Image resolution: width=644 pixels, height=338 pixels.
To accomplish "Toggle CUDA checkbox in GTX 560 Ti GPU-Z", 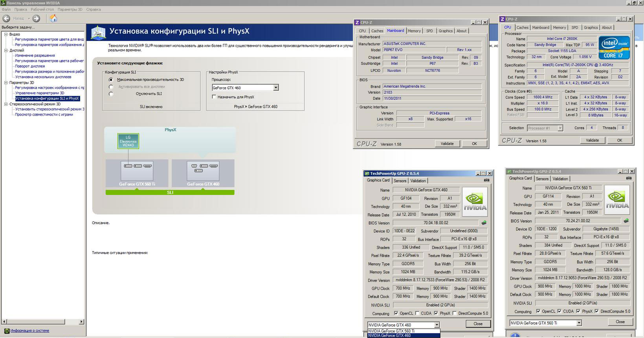I will tap(560, 311).
